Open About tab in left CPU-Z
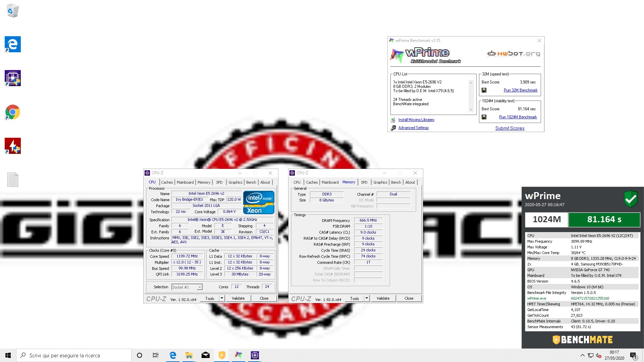 pyautogui.click(x=265, y=182)
